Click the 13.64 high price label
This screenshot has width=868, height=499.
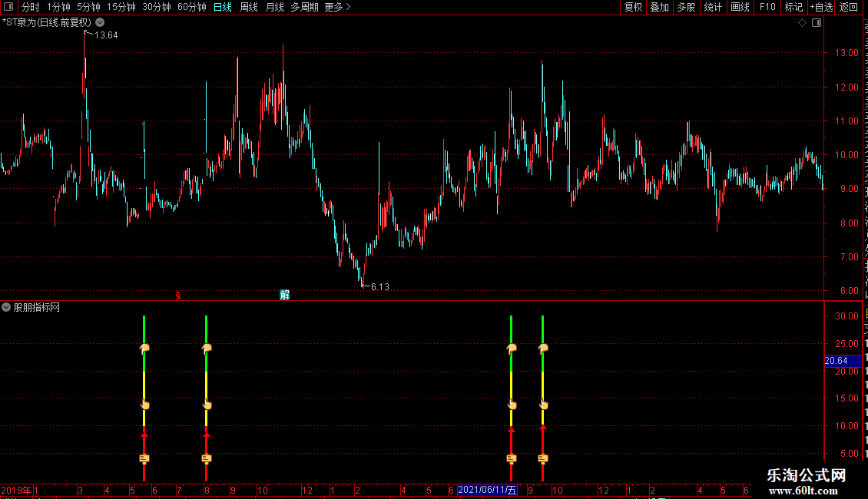(106, 35)
